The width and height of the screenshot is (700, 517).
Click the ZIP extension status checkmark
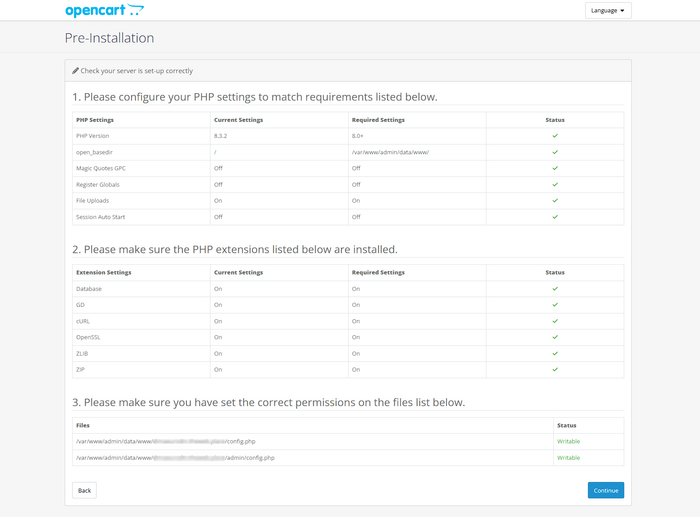pyautogui.click(x=555, y=369)
